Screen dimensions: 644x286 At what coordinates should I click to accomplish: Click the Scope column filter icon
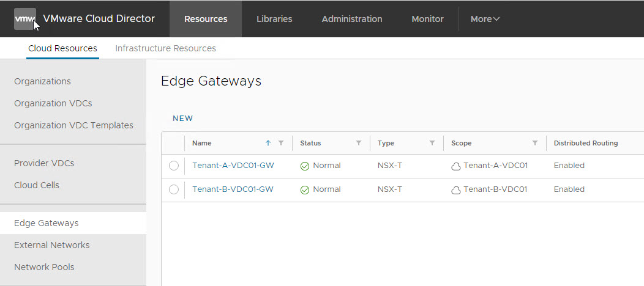tap(535, 143)
